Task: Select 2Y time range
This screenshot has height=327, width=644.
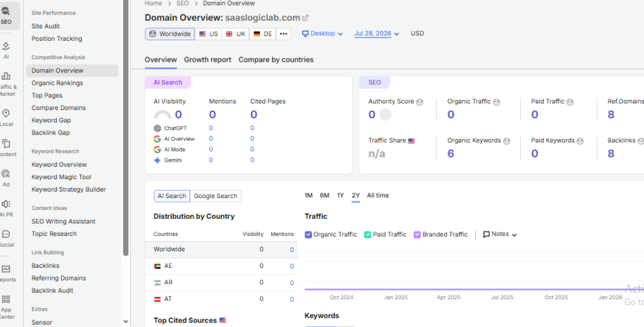Action: click(x=356, y=196)
